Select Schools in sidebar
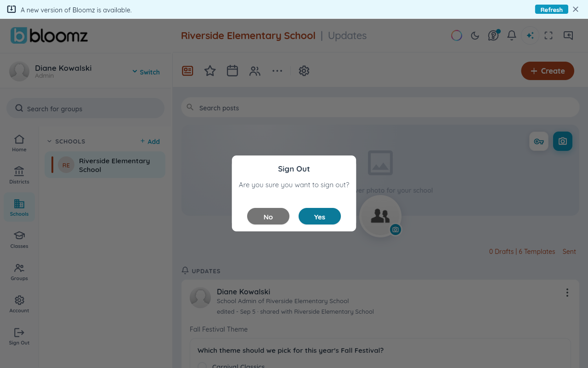This screenshot has width=588, height=368. [x=19, y=207]
